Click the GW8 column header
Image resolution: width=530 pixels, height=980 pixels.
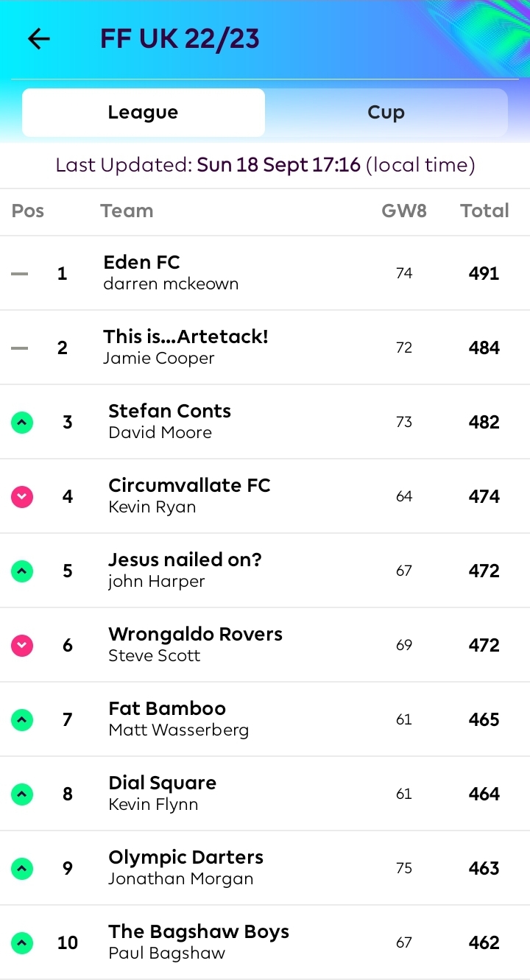[403, 211]
